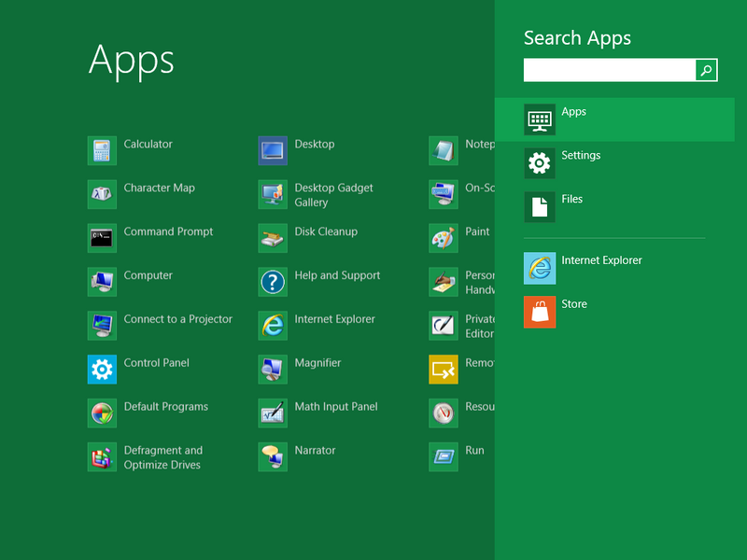Open the Paint palette icon
Image resolution: width=747 pixels, height=560 pixels.
point(444,238)
